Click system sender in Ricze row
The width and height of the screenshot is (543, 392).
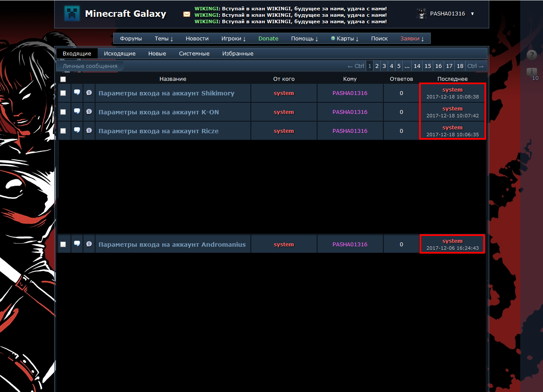pyautogui.click(x=284, y=131)
